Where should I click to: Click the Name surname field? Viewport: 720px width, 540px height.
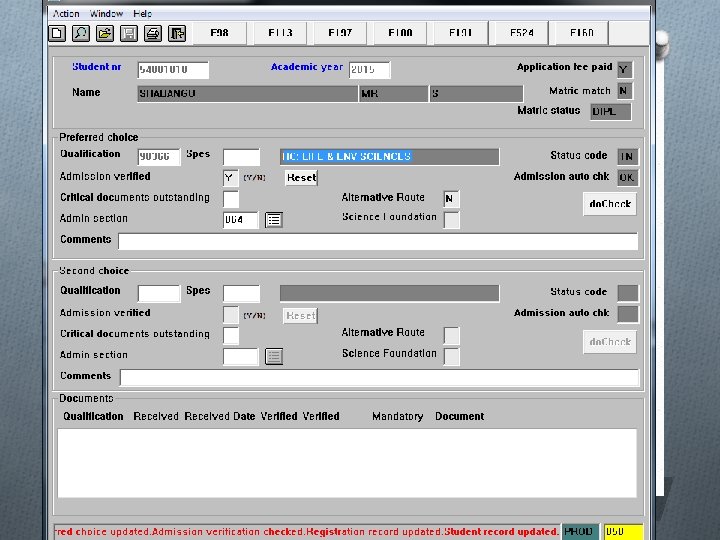[247, 94]
